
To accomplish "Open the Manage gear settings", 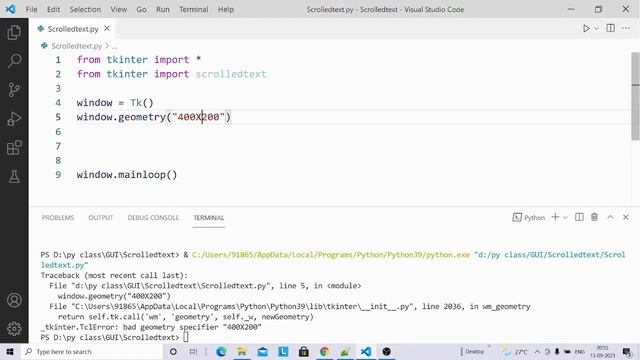I will point(14,329).
